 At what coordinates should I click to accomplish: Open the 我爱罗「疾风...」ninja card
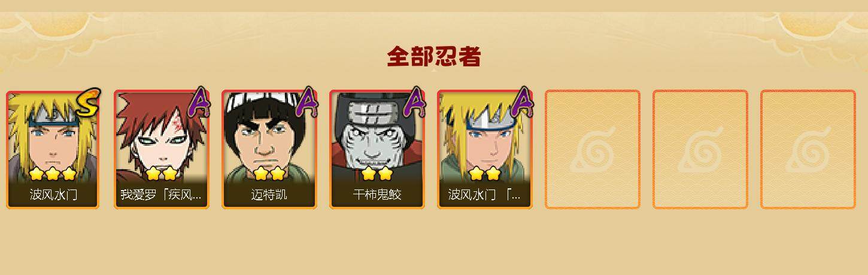tap(162, 149)
